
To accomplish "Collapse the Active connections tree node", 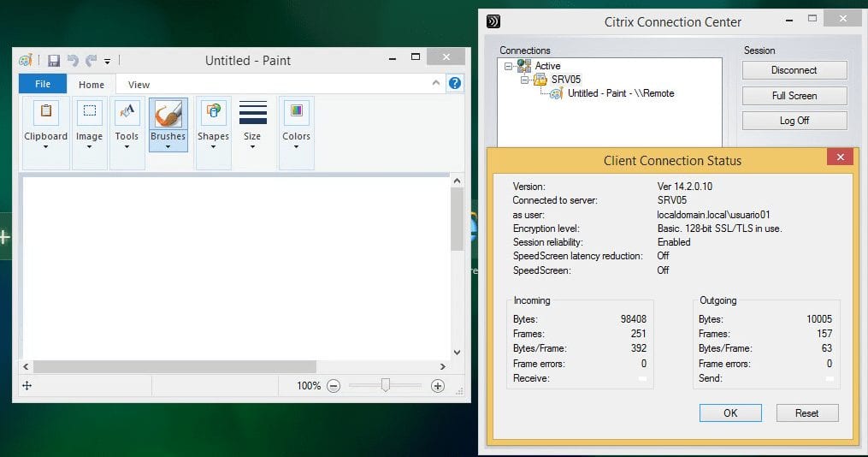I will (x=508, y=66).
